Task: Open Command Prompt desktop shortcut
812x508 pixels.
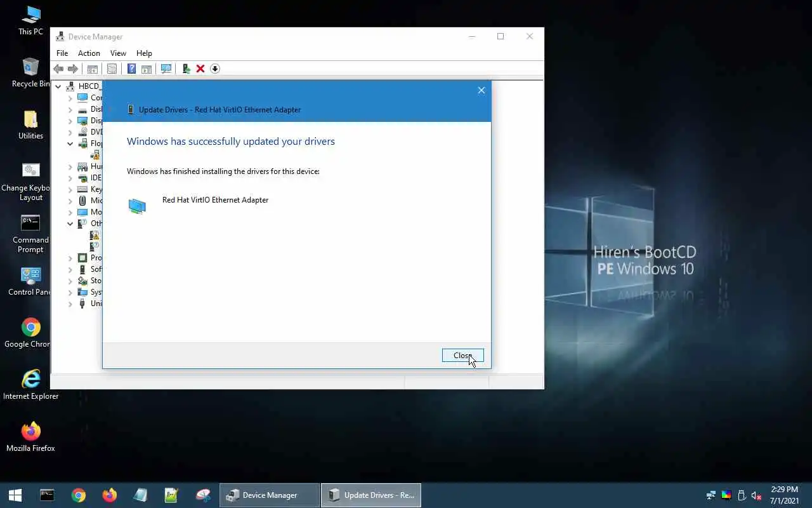Action: (30, 234)
